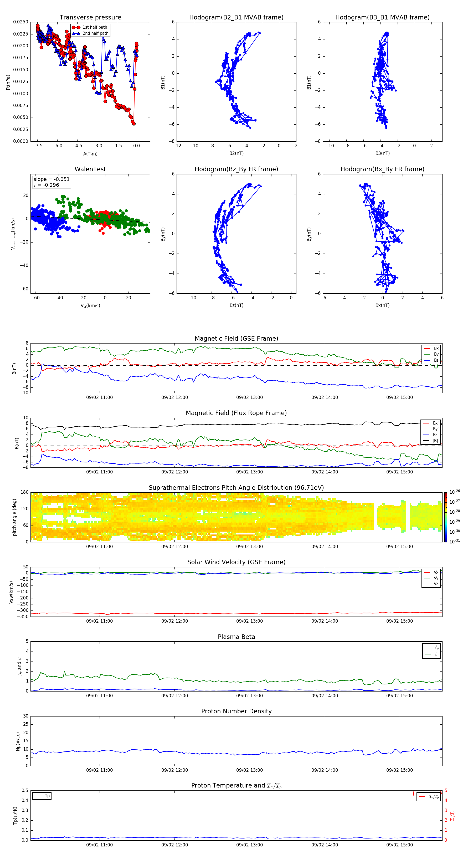Click the "Hodogram(Bx_By FR frame)" title
Viewport: 473px width, 868px height.
pos(382,169)
